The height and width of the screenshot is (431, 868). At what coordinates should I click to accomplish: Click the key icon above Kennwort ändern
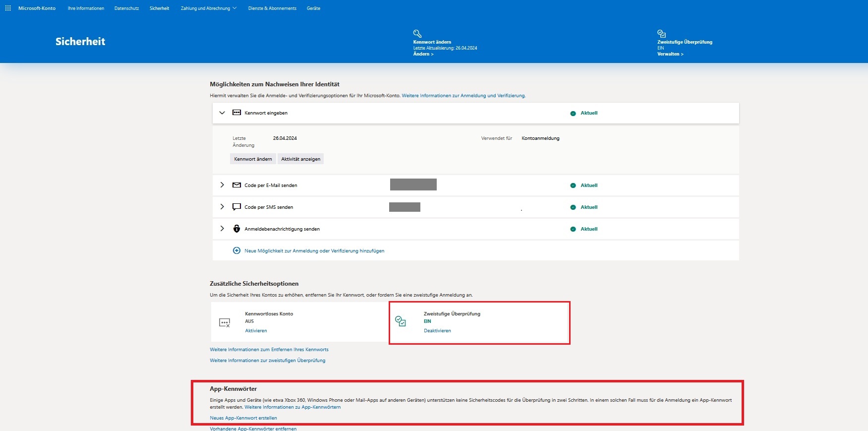(x=417, y=33)
